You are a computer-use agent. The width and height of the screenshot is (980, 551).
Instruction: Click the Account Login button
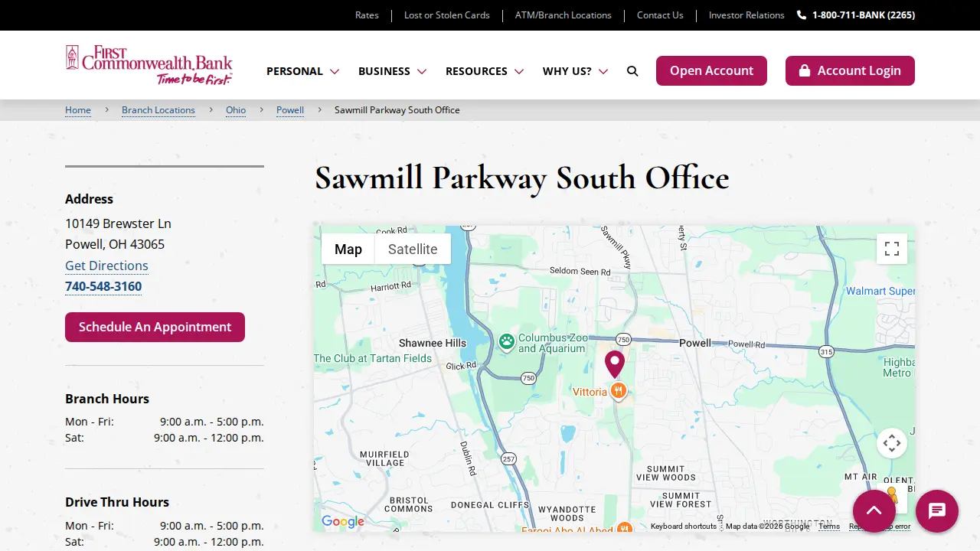click(x=850, y=70)
